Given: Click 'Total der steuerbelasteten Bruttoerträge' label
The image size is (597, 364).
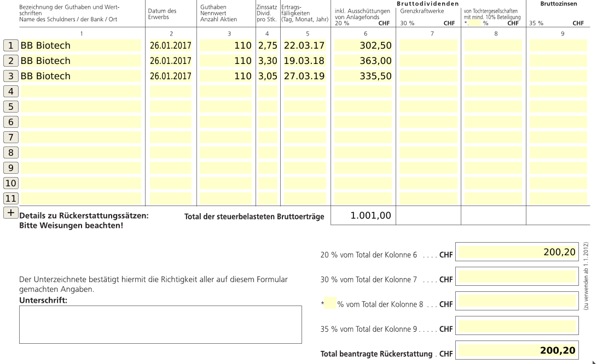Looking at the screenshot, I should (x=254, y=216).
